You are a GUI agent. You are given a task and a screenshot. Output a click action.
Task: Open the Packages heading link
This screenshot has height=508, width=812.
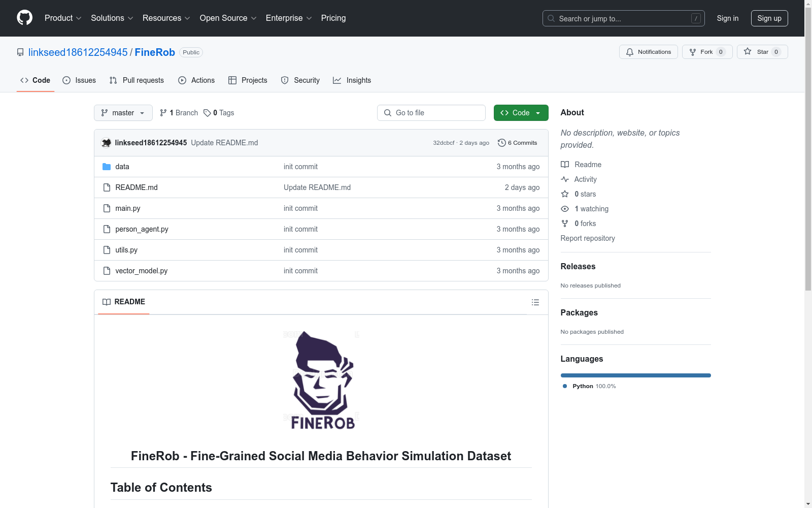pos(579,312)
